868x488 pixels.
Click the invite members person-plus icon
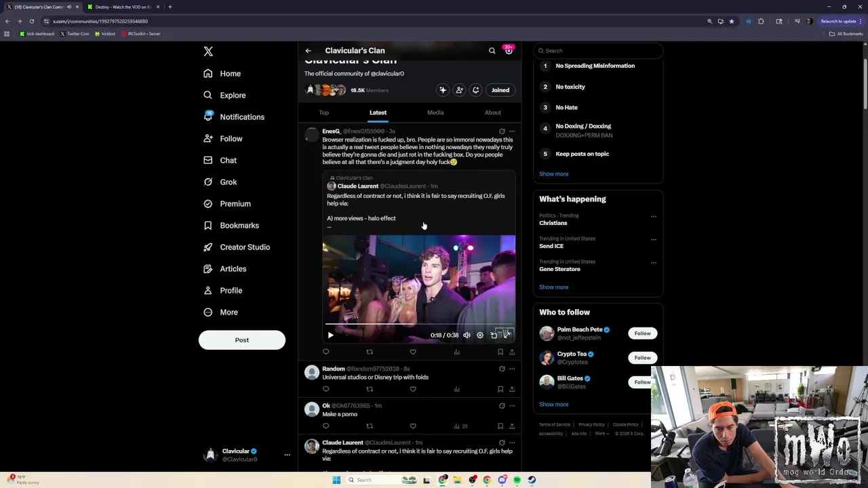pyautogui.click(x=459, y=90)
